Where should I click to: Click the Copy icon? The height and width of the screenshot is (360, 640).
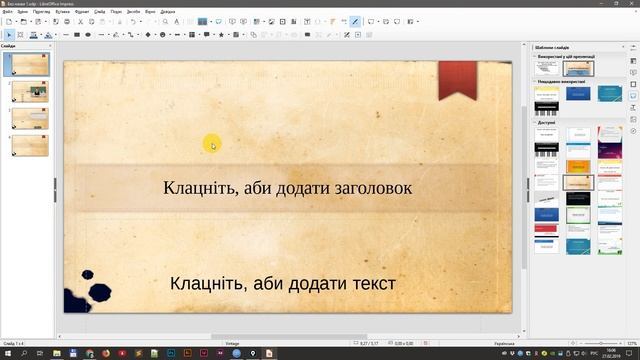click(91, 22)
